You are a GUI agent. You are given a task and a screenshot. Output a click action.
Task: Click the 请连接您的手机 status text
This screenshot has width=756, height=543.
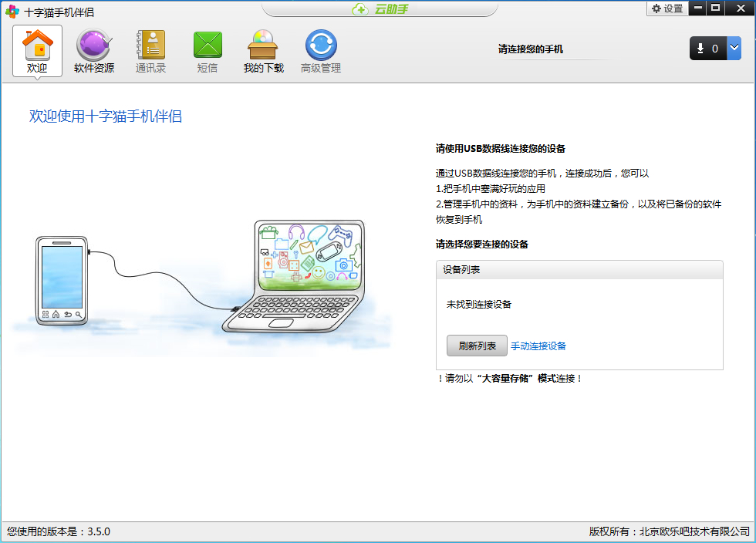(x=531, y=49)
